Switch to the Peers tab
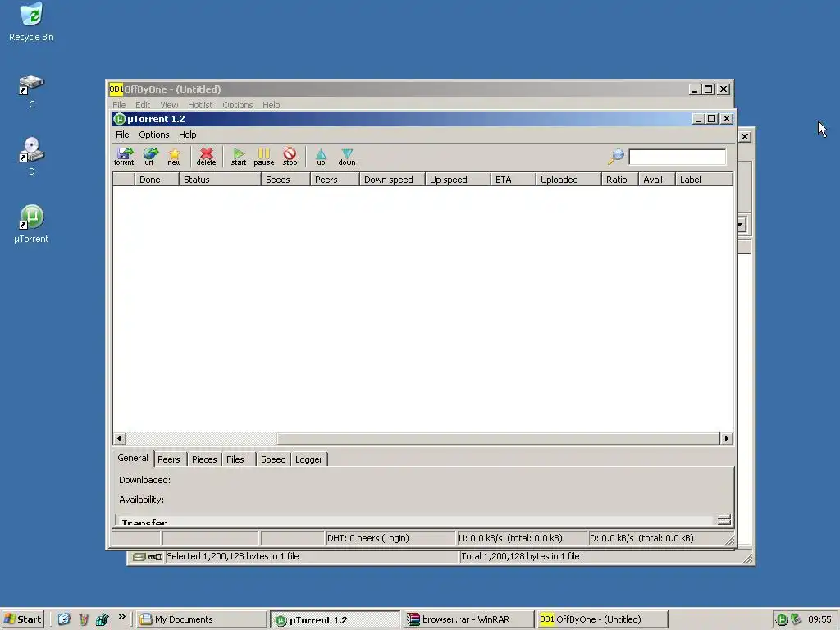840x630 pixels. pos(169,459)
